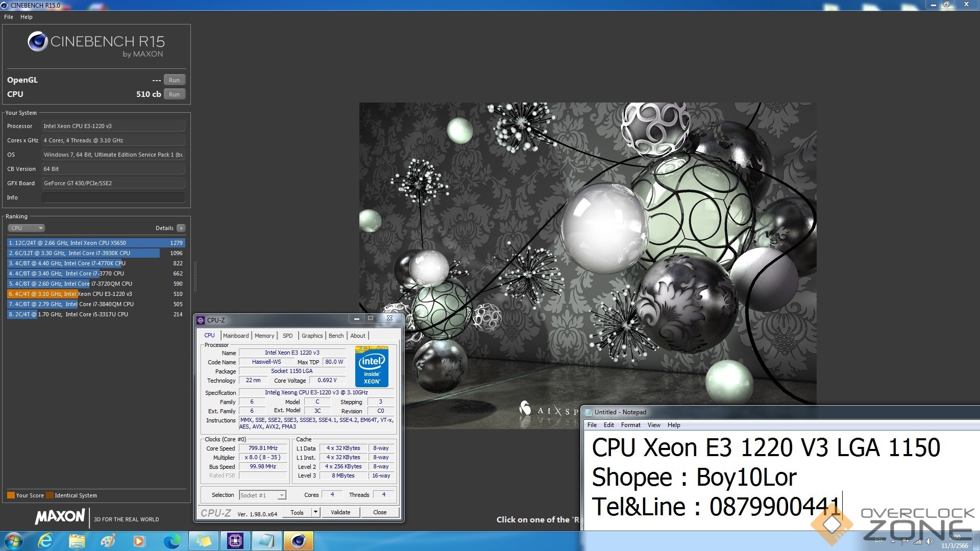Expand ranking Details arrow button
Image resolution: width=980 pixels, height=551 pixels.
181,228
